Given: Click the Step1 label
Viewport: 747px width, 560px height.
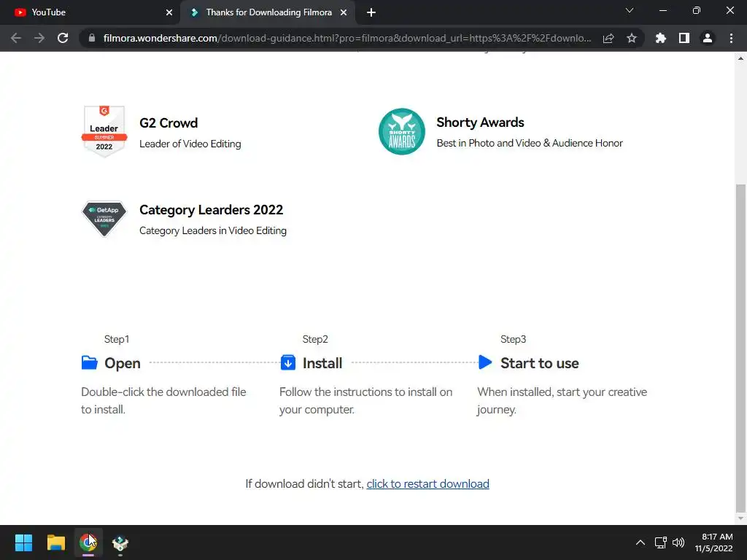Looking at the screenshot, I should click(x=117, y=339).
